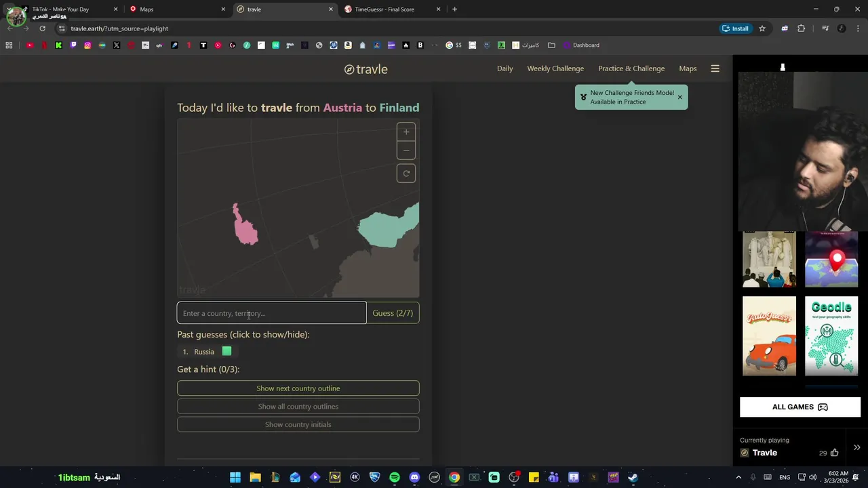The width and height of the screenshot is (868, 488).
Task: Show hidden system tray icons
Action: coord(738,477)
